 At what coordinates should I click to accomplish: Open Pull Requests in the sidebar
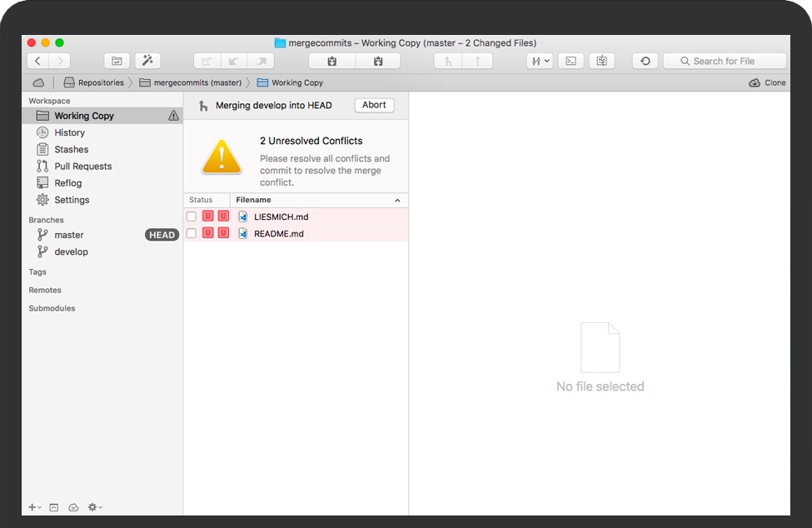82,167
